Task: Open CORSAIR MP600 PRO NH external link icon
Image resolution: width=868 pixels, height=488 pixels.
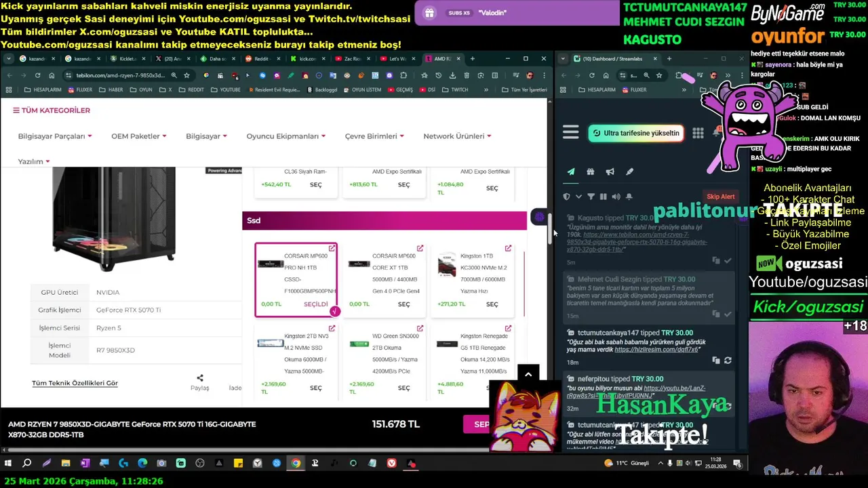Action: [332, 249]
